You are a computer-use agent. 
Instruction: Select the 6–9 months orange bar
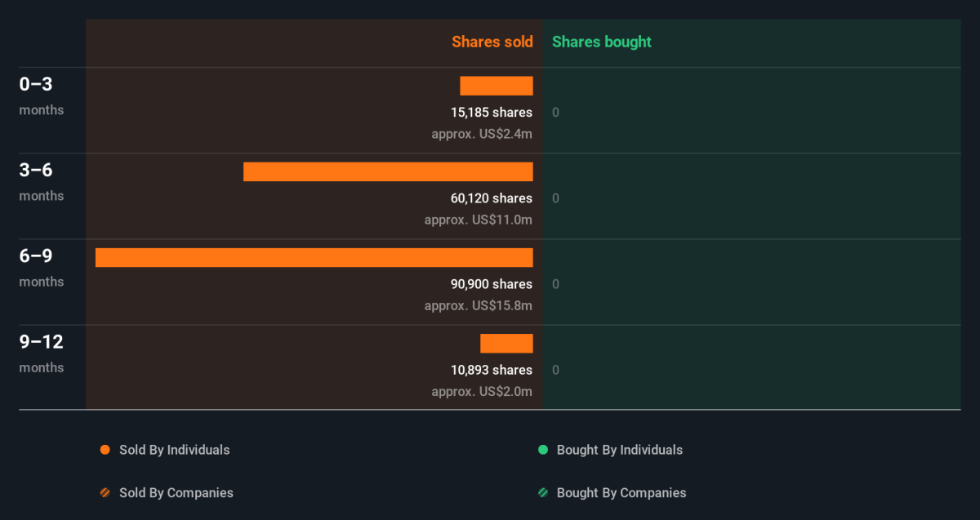314,257
